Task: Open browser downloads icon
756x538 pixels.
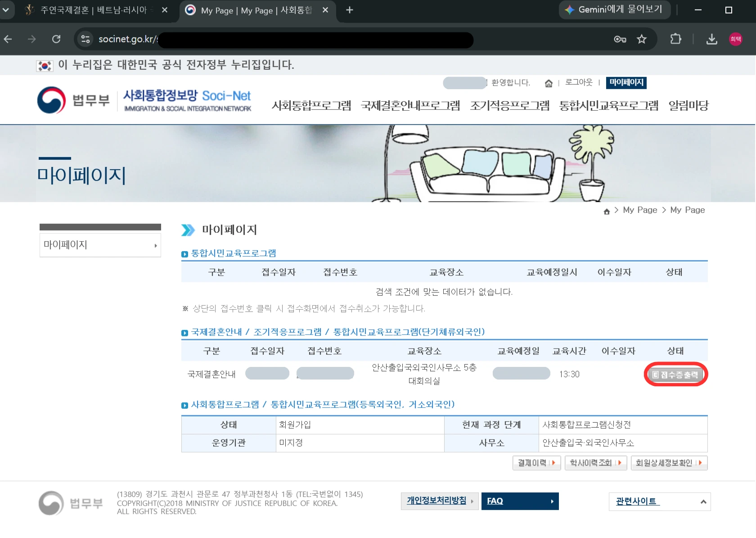Action: tap(711, 39)
